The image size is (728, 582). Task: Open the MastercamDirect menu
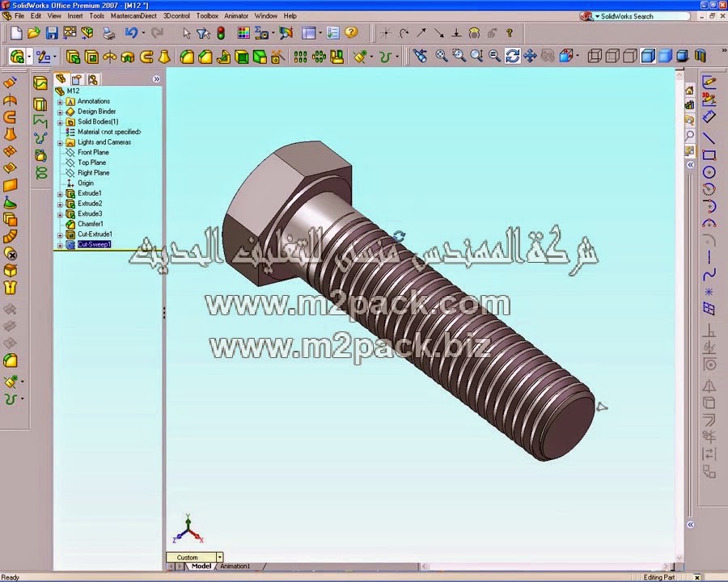133,16
